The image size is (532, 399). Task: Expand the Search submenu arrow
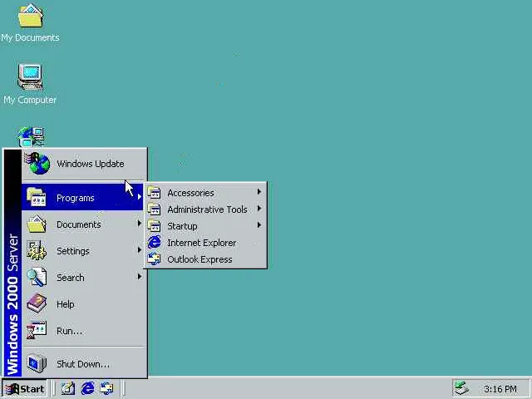coord(140,277)
